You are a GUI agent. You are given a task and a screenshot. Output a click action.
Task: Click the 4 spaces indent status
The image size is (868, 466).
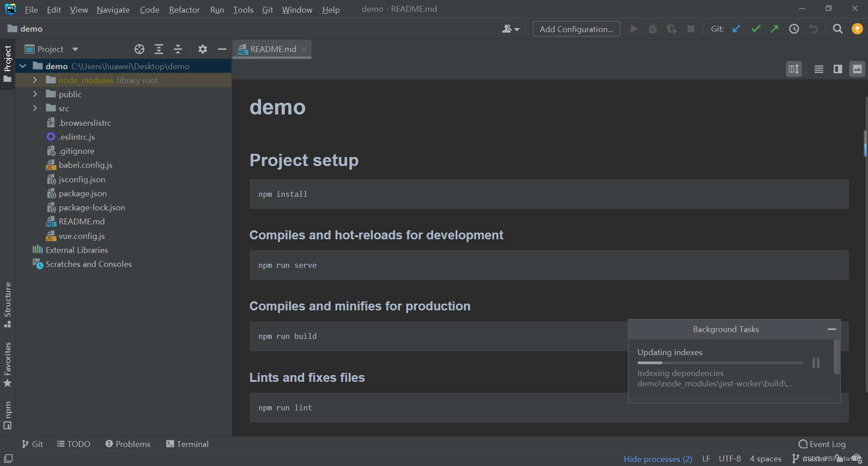(765, 459)
